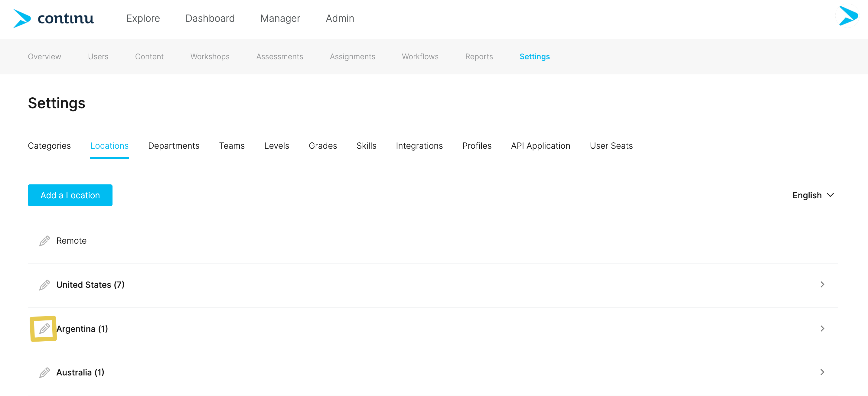Go to the API Application settings tab
This screenshot has width=868, height=396.
point(541,146)
